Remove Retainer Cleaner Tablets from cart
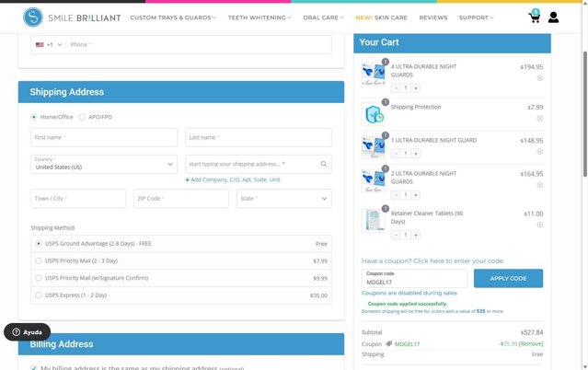This screenshot has width=588, height=370. click(x=539, y=225)
